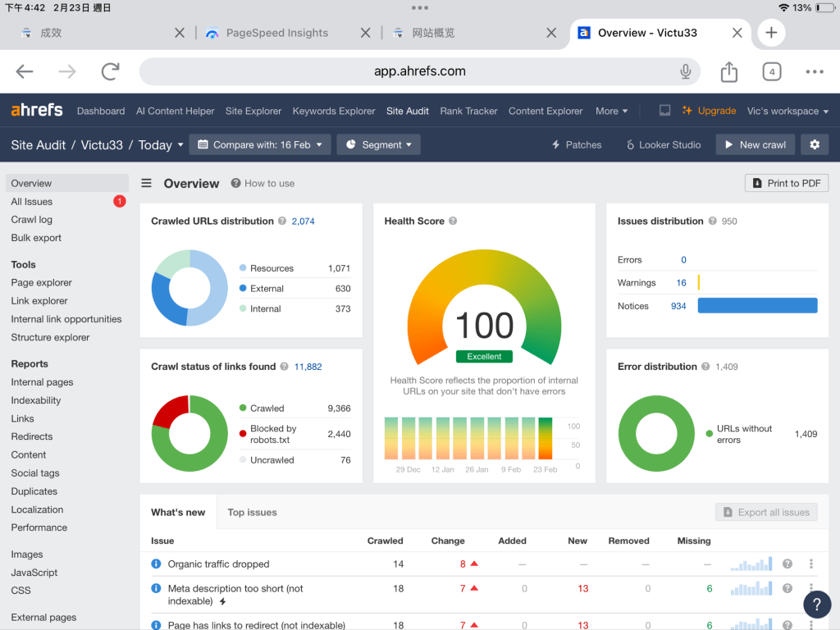
Task: Open the Site Audit settings gear
Action: [x=815, y=144]
